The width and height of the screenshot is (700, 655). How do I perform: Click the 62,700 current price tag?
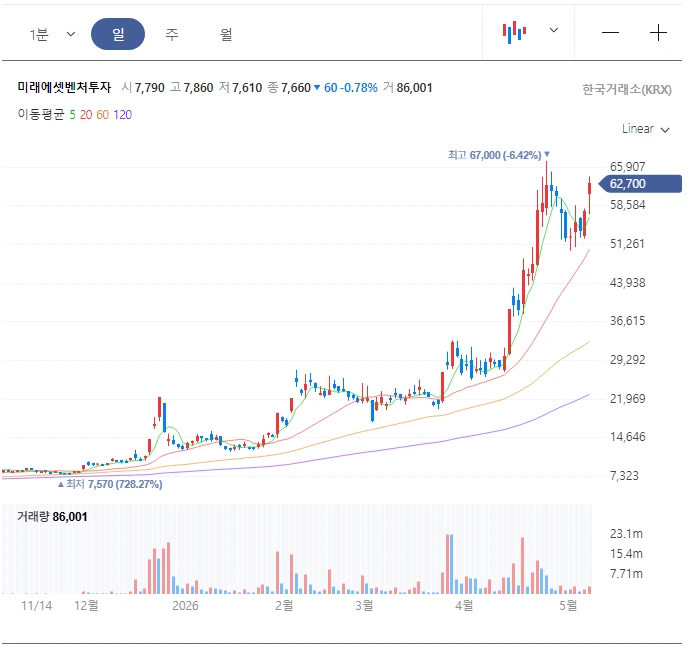[x=640, y=184]
